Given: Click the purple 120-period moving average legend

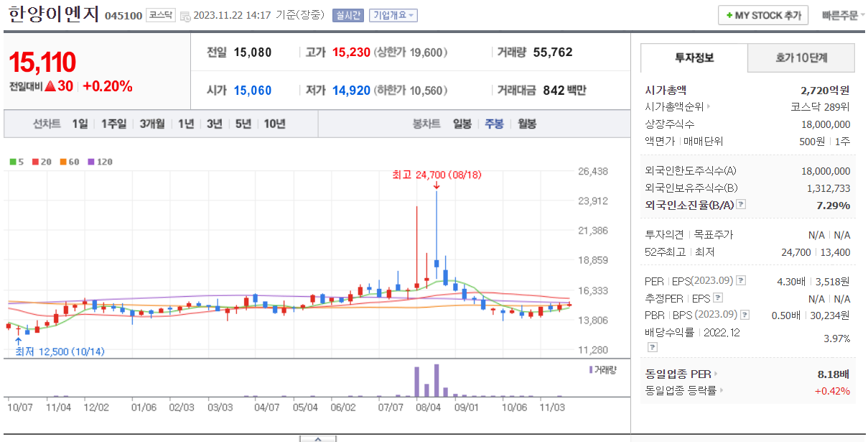Looking at the screenshot, I should pyautogui.click(x=100, y=162).
